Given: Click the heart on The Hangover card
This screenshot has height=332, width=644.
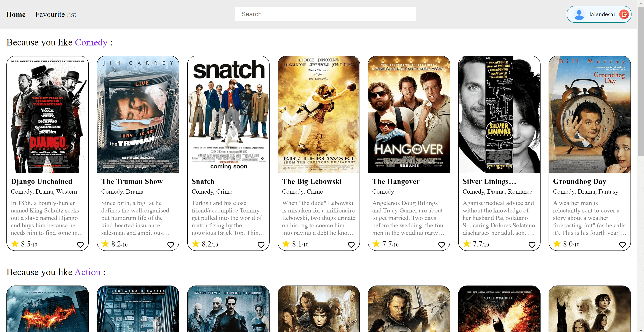Looking at the screenshot, I should (x=441, y=244).
